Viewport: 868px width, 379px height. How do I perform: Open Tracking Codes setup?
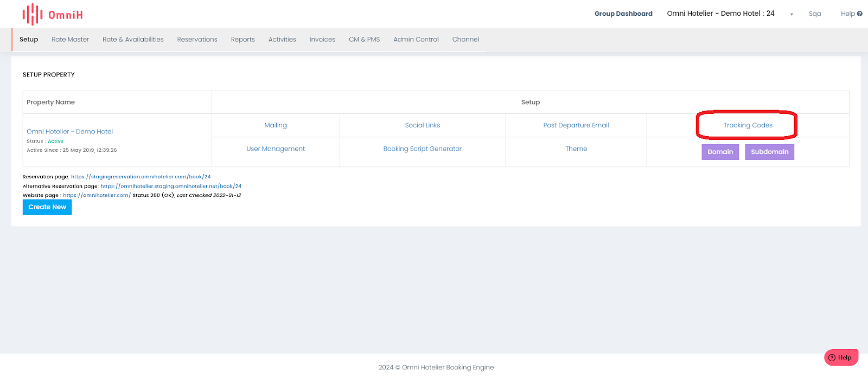pyautogui.click(x=748, y=125)
